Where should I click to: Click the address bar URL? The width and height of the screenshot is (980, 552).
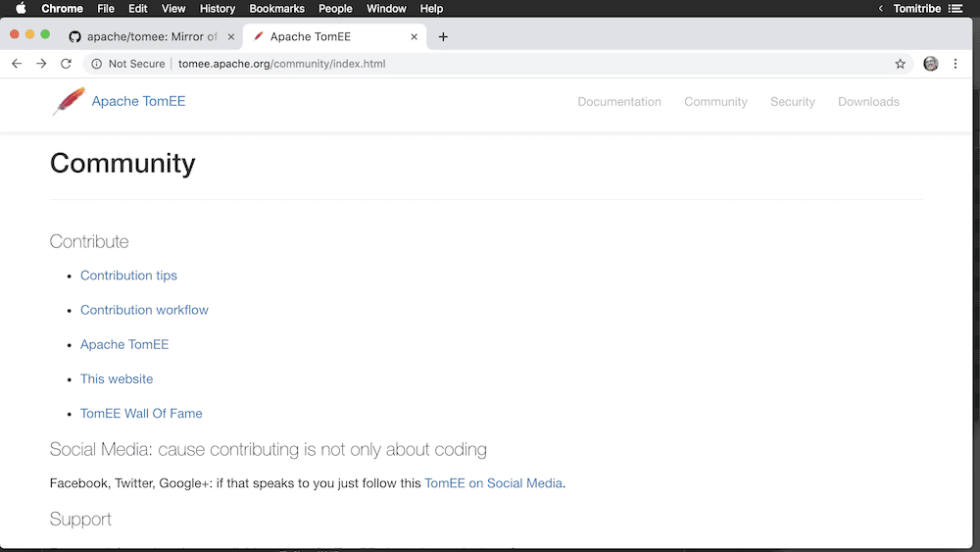coord(282,64)
